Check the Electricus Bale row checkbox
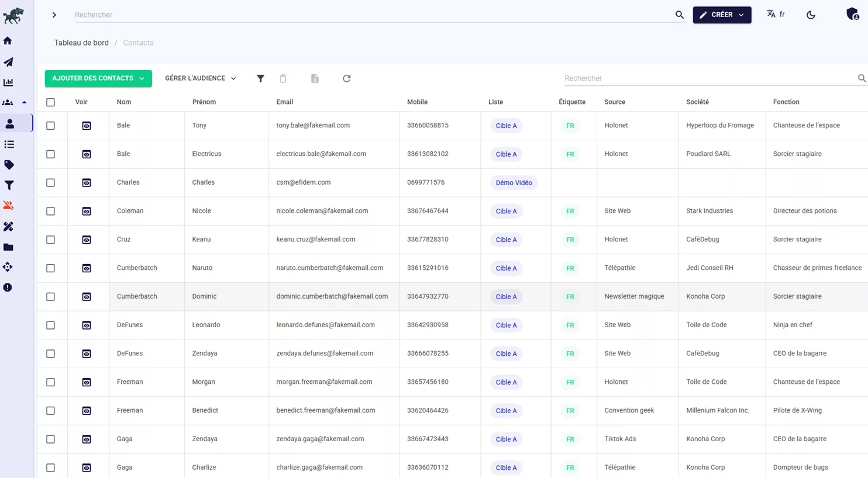 [51, 154]
